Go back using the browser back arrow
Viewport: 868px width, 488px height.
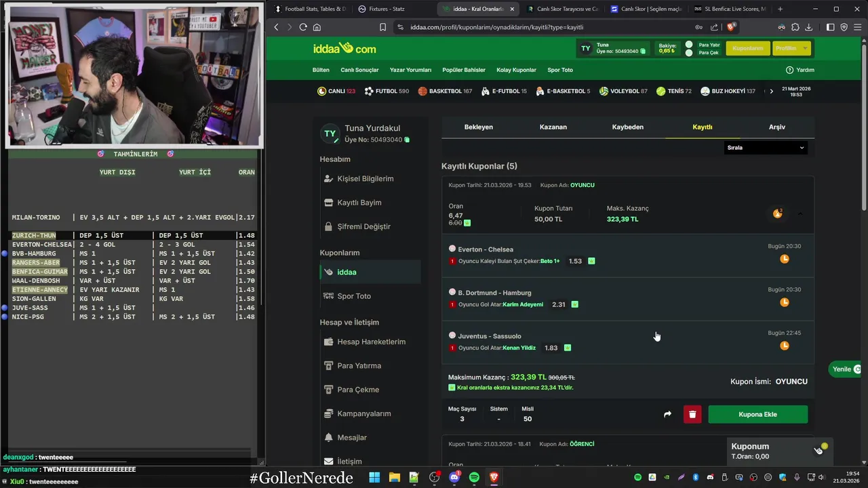[x=276, y=27]
